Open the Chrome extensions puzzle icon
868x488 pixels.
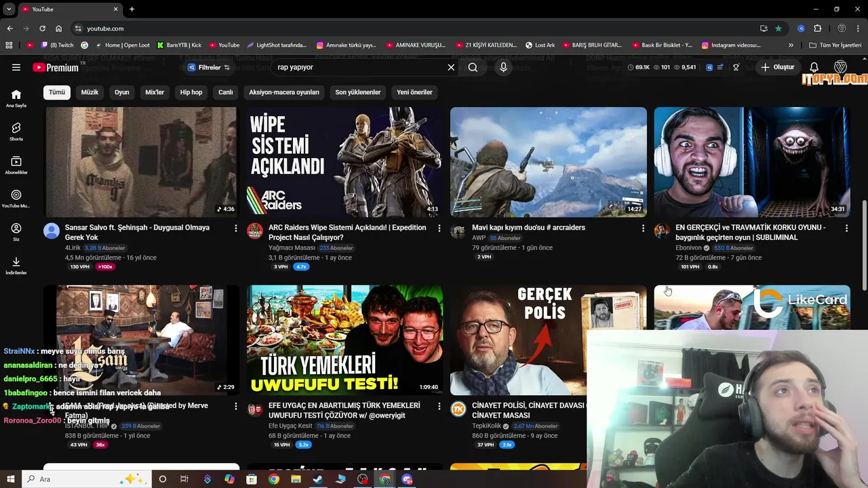(x=817, y=28)
